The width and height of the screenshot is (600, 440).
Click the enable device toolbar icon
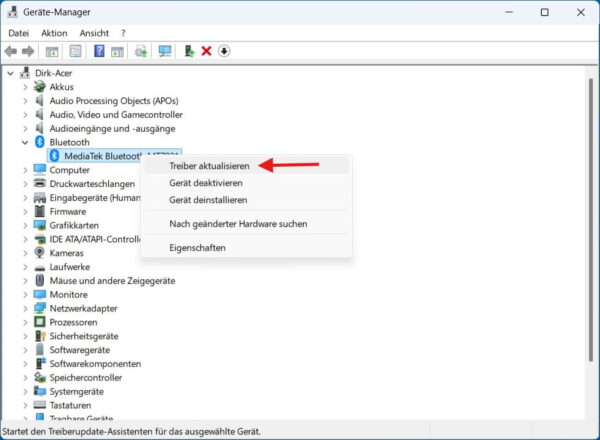coord(189,51)
